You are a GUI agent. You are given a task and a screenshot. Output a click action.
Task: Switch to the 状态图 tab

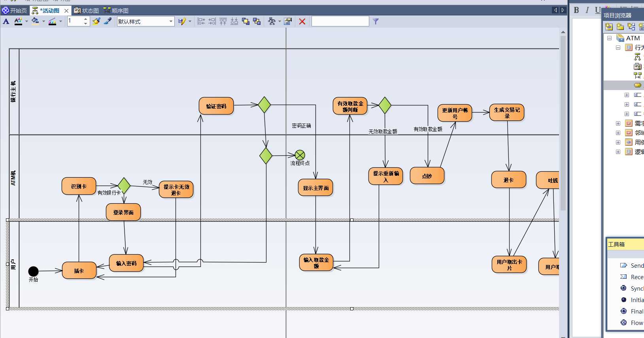pos(86,11)
